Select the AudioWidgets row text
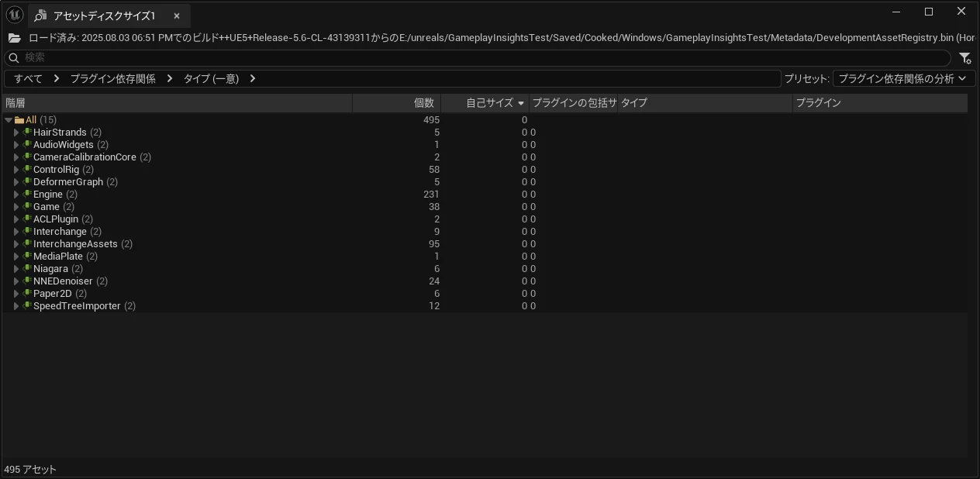The image size is (980, 479). coord(64,145)
